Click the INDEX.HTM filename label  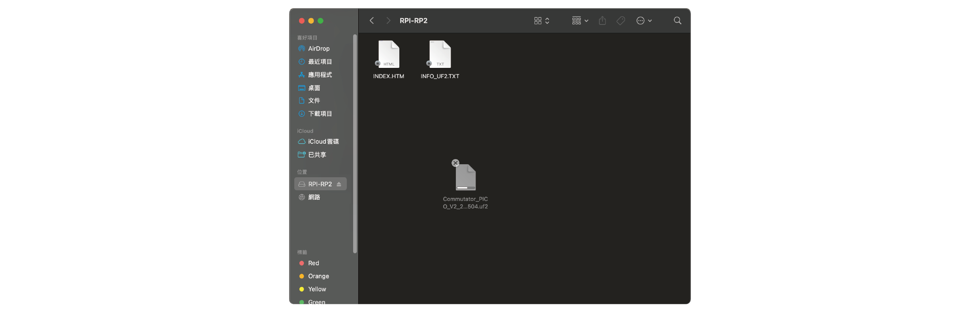389,76
